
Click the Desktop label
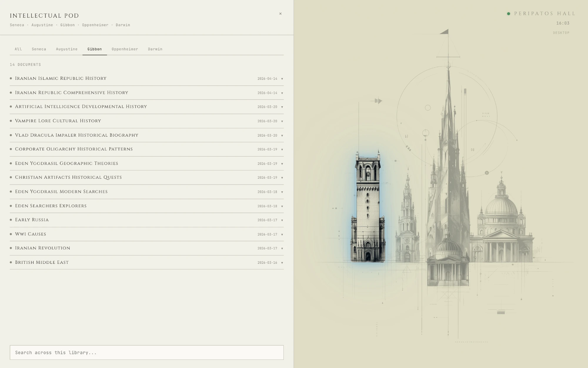[561, 33]
